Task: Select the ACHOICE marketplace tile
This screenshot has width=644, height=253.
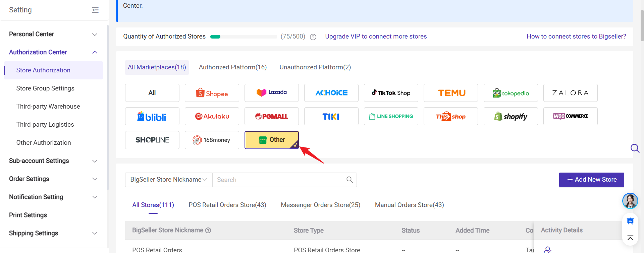Action: tap(331, 93)
